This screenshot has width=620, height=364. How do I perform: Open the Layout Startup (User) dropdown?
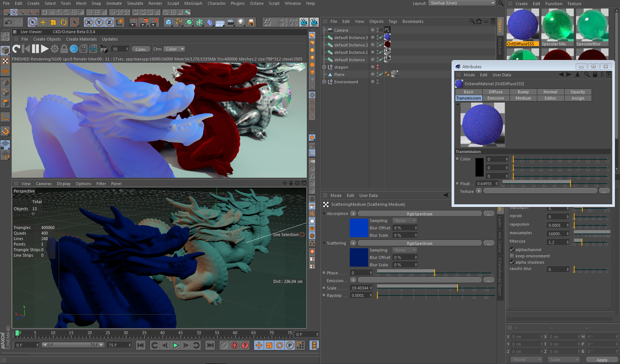point(462,3)
